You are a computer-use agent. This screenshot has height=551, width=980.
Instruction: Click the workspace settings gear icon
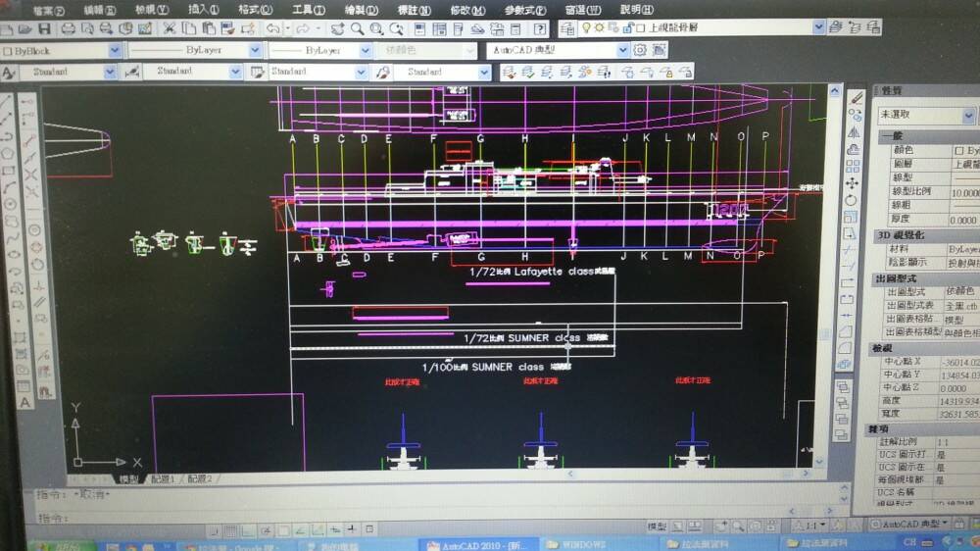(640, 50)
